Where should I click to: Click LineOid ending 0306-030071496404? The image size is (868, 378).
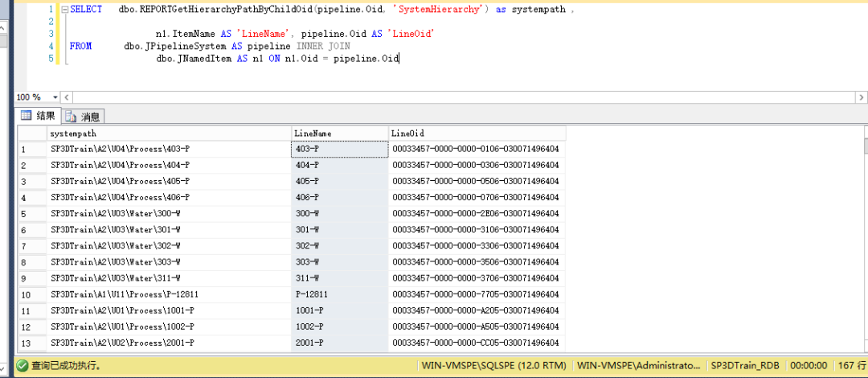pos(477,165)
